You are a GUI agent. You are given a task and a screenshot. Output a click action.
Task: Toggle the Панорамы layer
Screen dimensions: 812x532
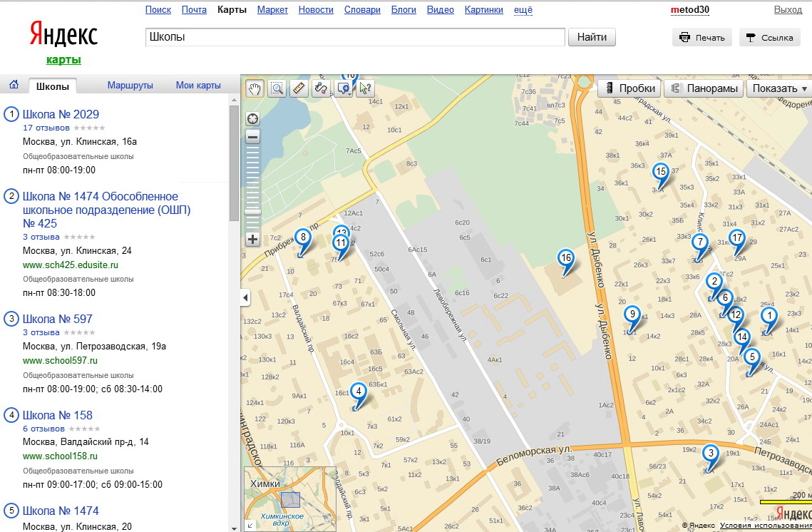(704, 88)
